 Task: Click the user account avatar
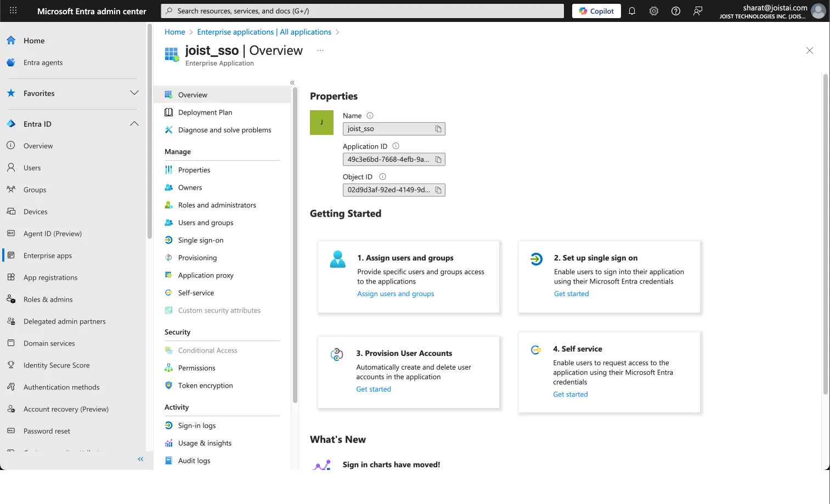(818, 11)
